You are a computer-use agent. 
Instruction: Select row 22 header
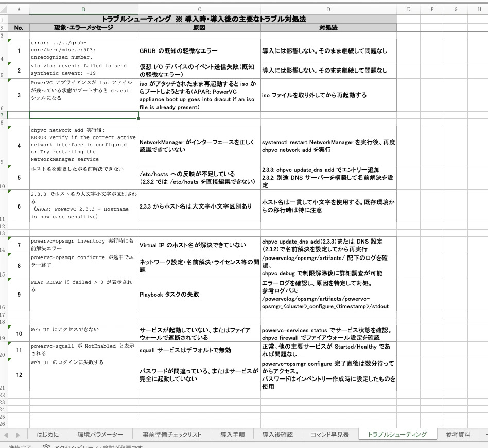tap(3, 395)
